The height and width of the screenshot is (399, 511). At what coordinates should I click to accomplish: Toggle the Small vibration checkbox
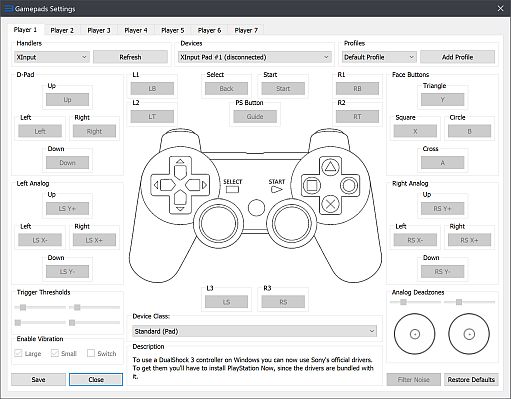[55, 353]
